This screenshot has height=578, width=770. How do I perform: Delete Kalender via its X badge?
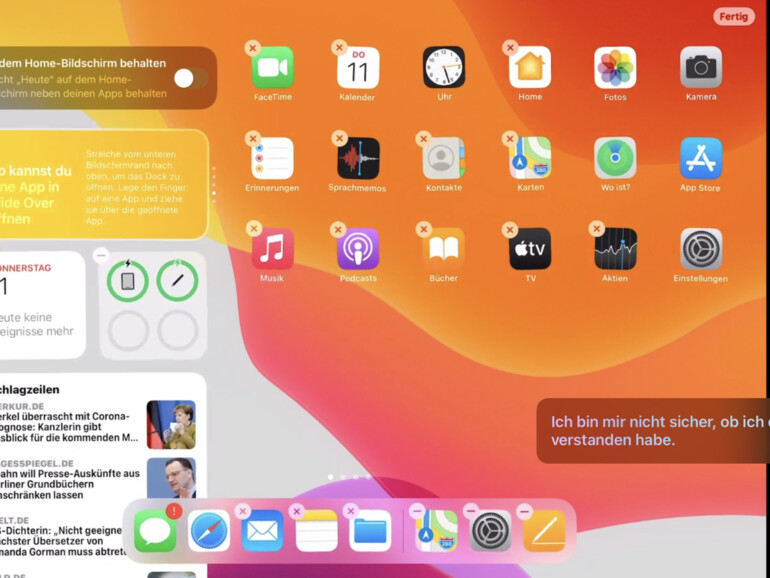[339, 47]
